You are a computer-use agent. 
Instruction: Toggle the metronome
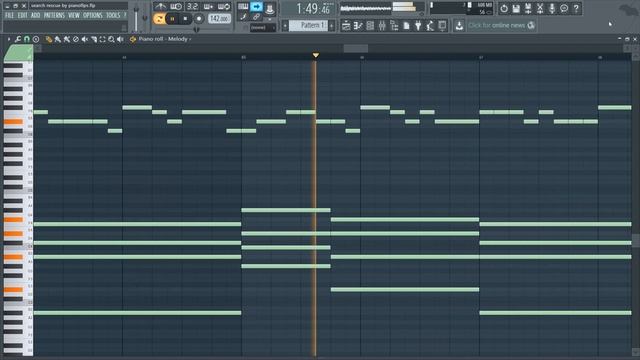[160, 7]
